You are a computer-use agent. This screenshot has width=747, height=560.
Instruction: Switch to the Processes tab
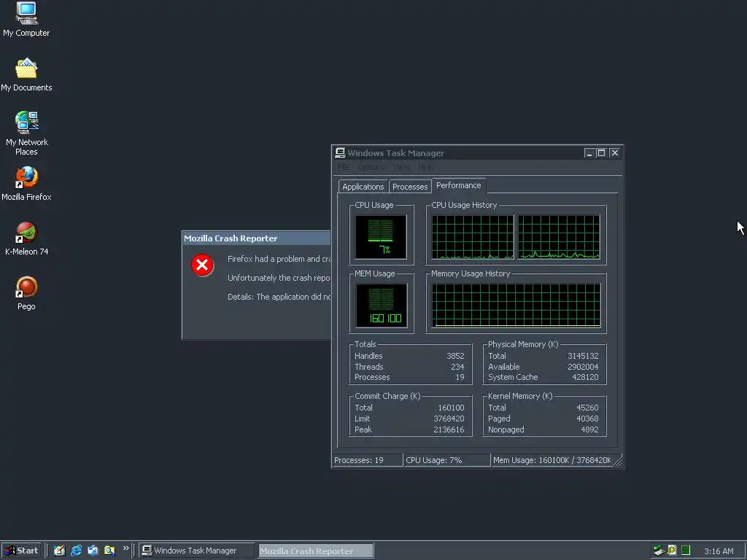click(x=410, y=187)
